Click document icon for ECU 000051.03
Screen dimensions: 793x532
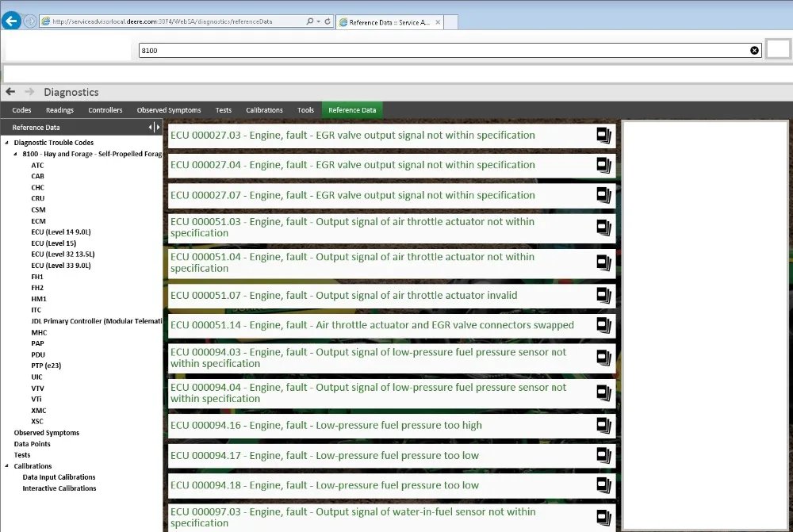[603, 228]
